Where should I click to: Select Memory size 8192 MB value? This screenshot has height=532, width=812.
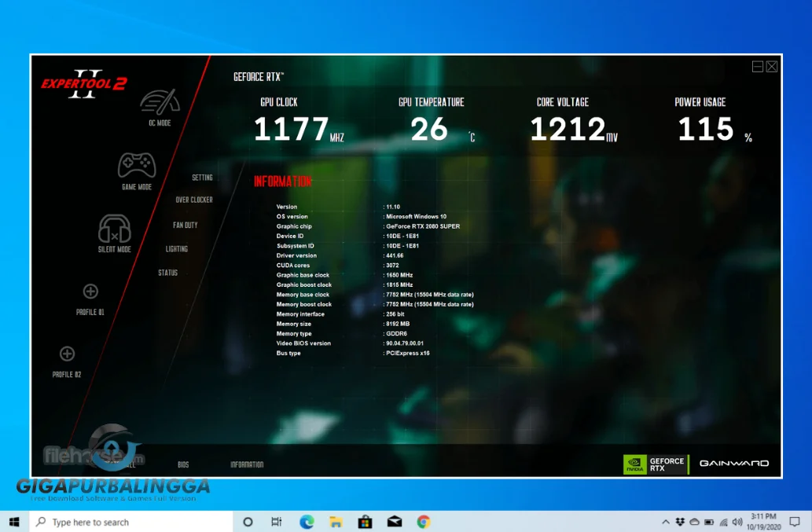[398, 324]
